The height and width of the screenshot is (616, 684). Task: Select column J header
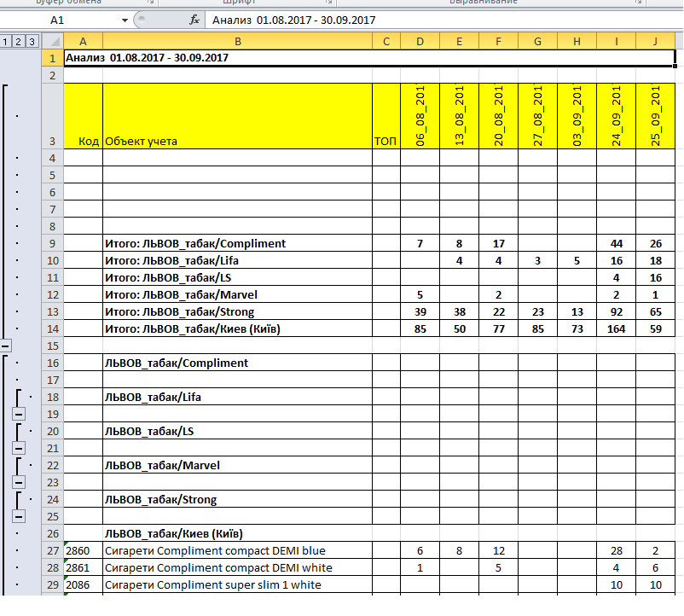(655, 42)
